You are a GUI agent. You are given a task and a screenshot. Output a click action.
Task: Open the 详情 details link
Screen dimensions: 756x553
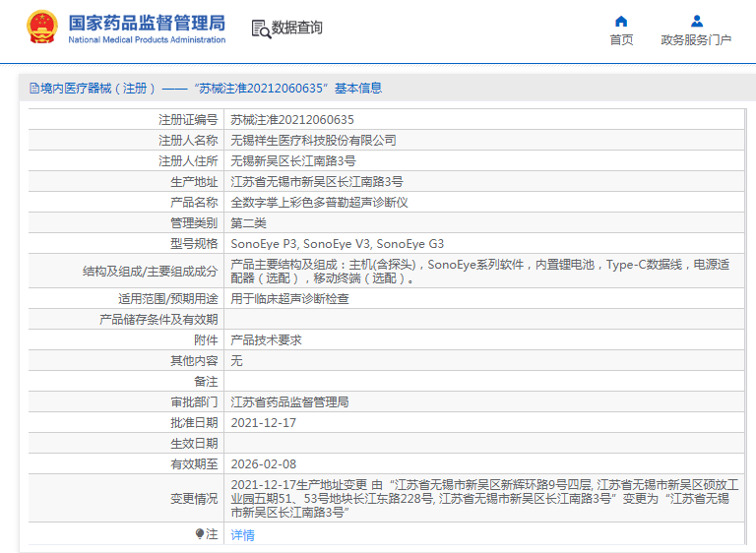coord(242,534)
